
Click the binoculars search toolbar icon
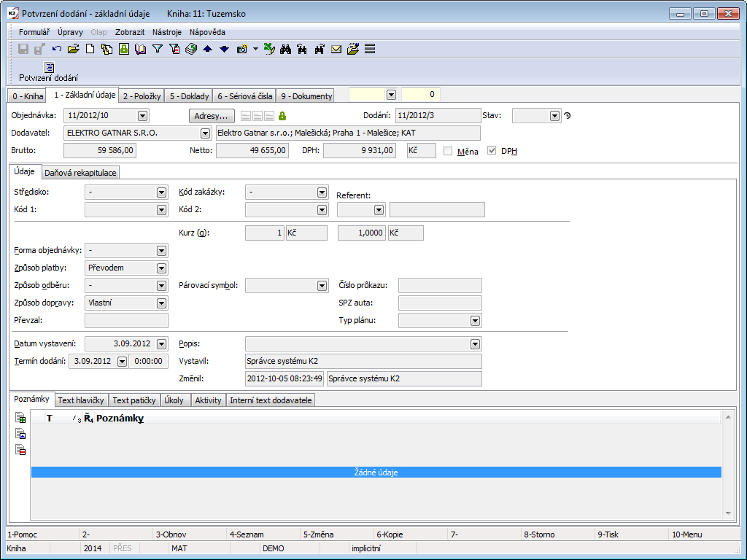(286, 49)
